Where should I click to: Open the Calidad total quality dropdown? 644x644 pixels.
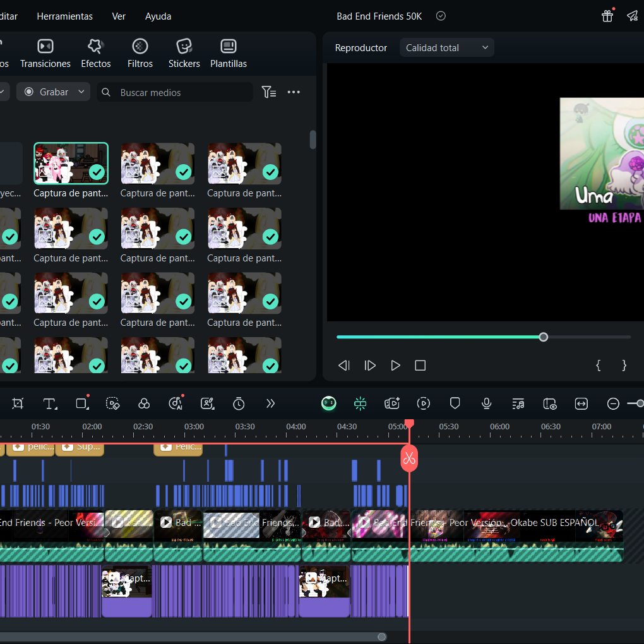coord(446,48)
